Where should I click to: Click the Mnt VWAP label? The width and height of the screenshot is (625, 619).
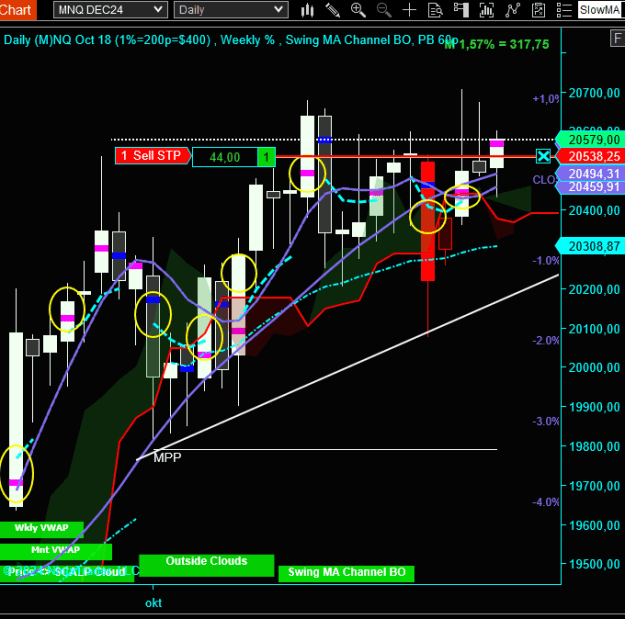(x=56, y=550)
